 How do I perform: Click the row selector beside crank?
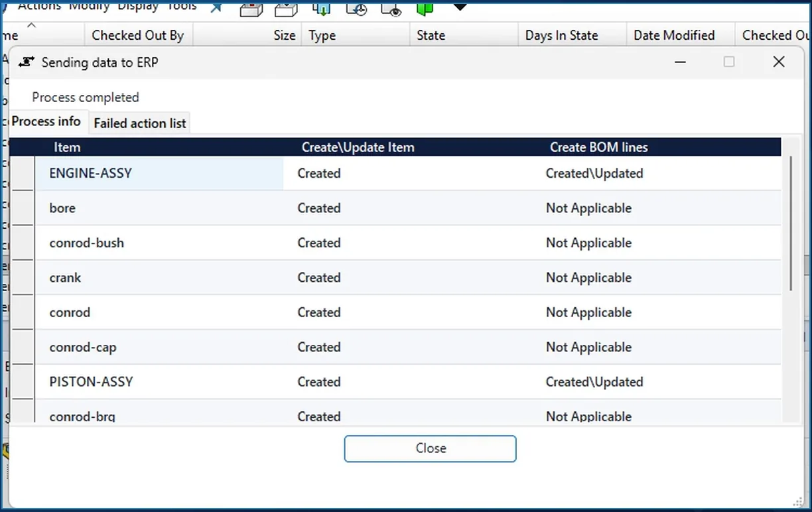click(x=23, y=278)
